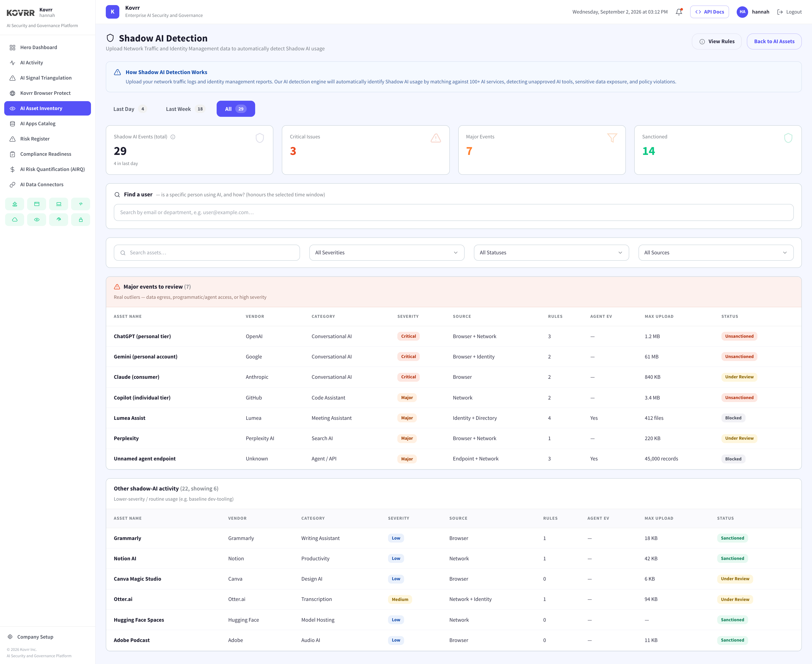Click the Unsanctioned badge for Copilot row
This screenshot has height=664, width=812.
pyautogui.click(x=739, y=398)
